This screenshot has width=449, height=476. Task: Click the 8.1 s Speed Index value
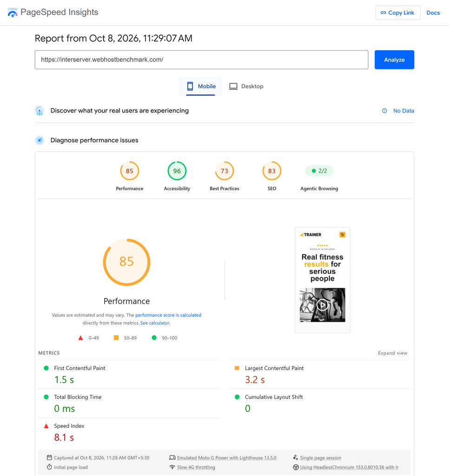(64, 437)
